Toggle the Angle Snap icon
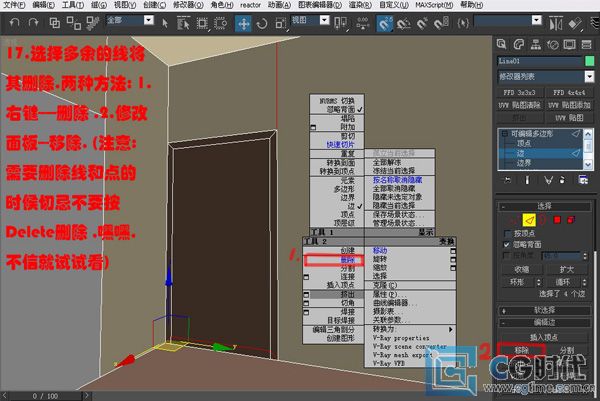 (x=403, y=24)
